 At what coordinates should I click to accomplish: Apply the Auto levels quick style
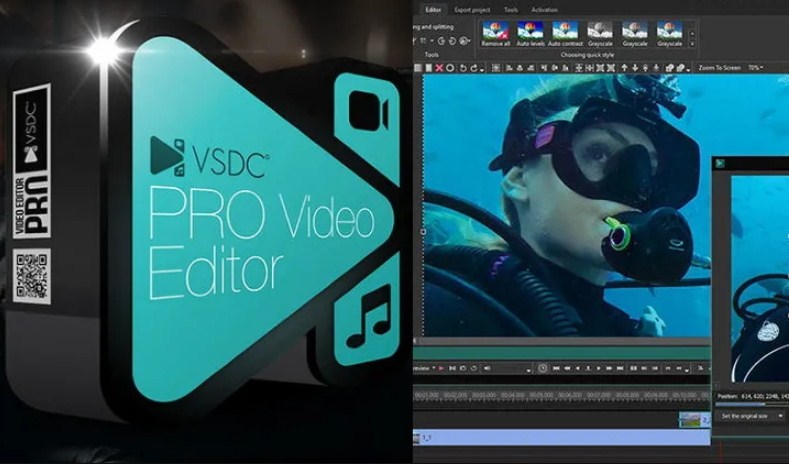pos(530,34)
